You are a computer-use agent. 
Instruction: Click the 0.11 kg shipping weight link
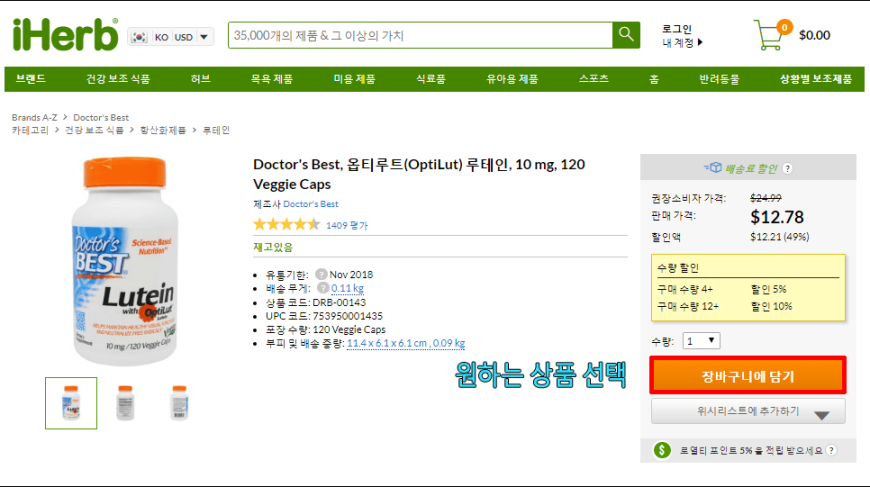[347, 288]
